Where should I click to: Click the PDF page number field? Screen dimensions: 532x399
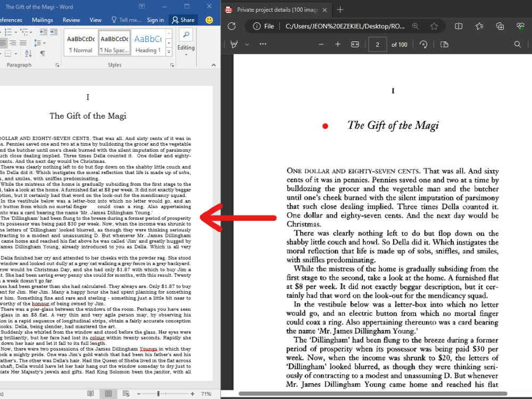point(377,45)
